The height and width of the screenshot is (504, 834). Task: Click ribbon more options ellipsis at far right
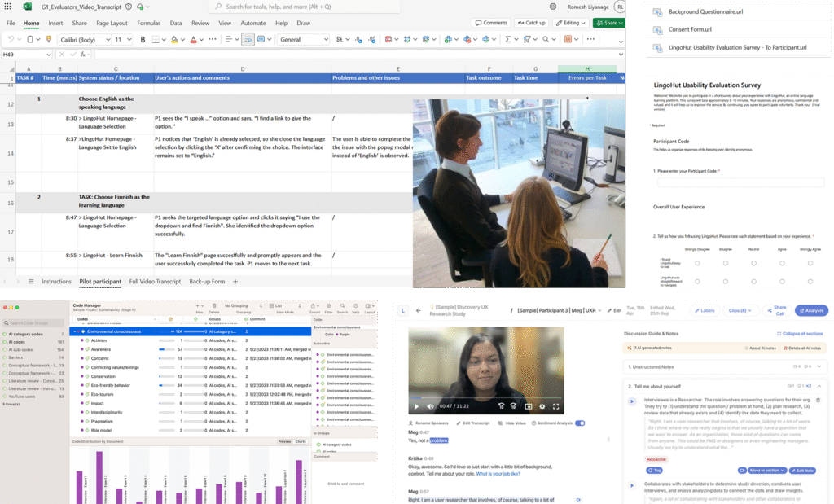click(x=591, y=39)
